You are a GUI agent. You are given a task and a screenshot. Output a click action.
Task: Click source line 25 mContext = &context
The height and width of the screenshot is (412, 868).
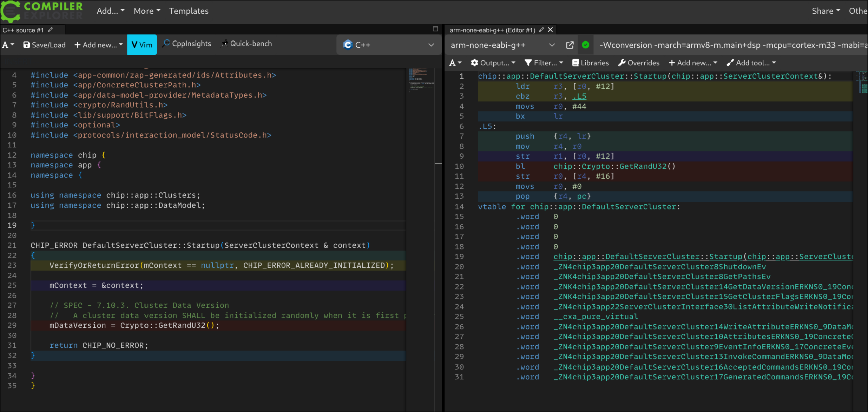pos(96,285)
